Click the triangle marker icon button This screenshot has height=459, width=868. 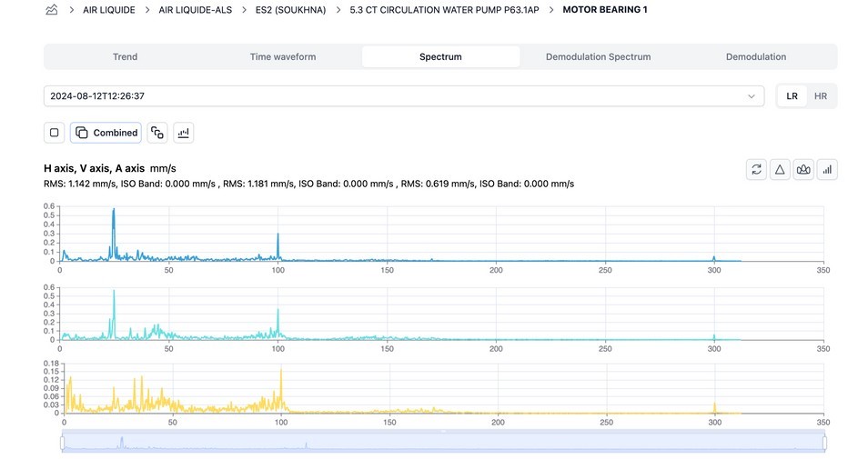point(780,169)
